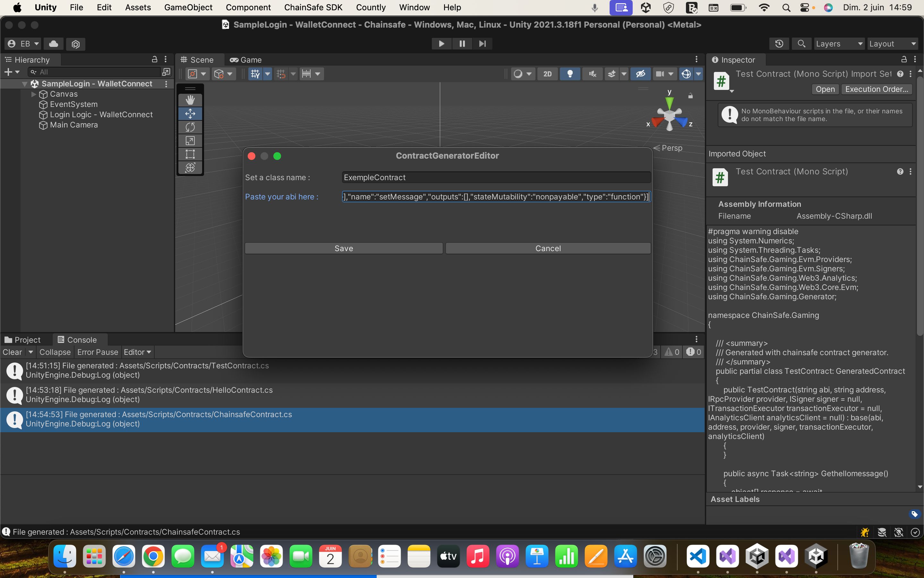Open the Undo History icon
Image resolution: width=924 pixels, height=578 pixels.
pos(779,44)
